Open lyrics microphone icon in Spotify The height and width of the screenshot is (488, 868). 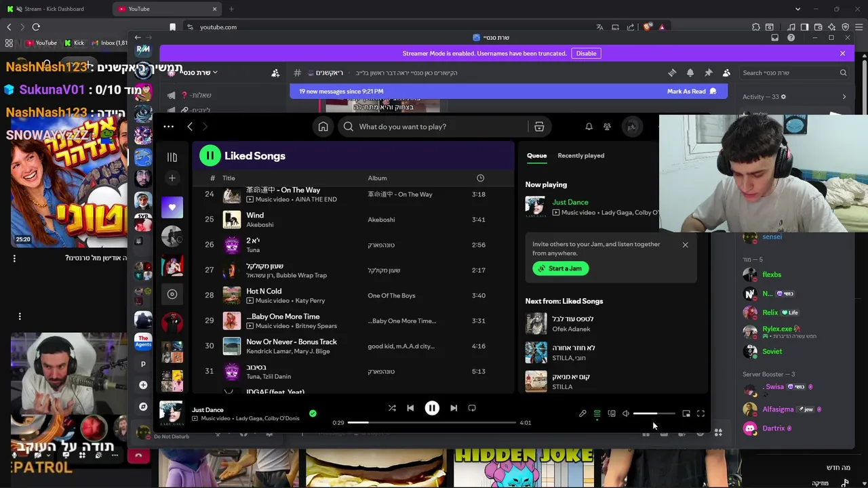point(583,413)
